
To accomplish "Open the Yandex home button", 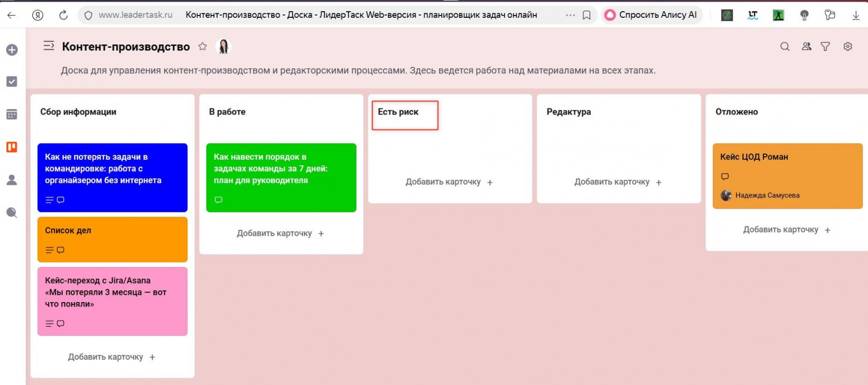I will [38, 16].
